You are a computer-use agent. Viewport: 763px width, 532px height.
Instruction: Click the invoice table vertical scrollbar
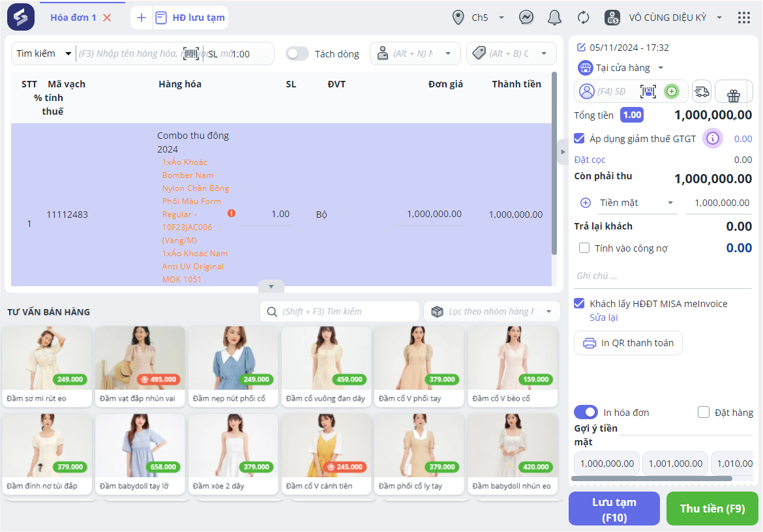click(x=554, y=164)
